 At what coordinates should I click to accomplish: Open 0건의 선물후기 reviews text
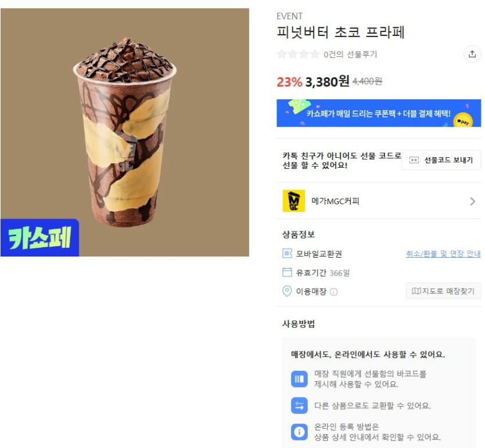coord(350,55)
